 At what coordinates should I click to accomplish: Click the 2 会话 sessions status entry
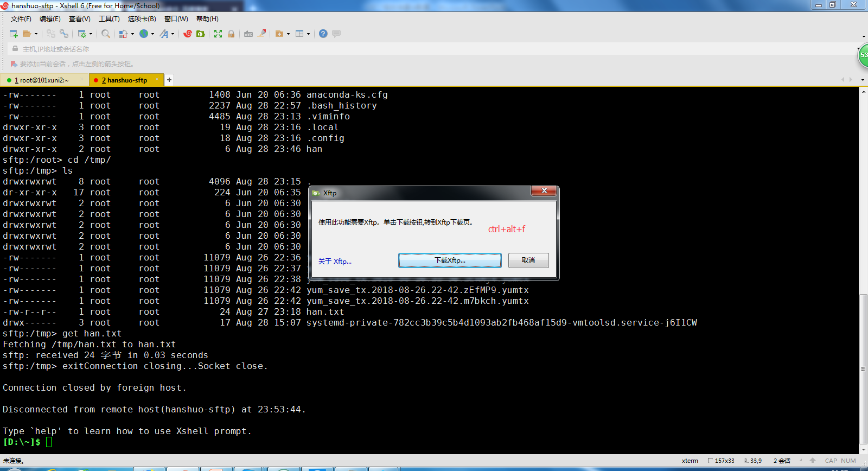(782, 461)
